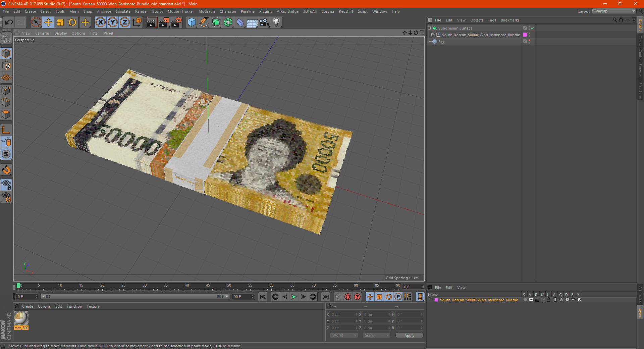Screen dimensions: 644x349
Task: Toggle X axis lock
Action: (100, 22)
